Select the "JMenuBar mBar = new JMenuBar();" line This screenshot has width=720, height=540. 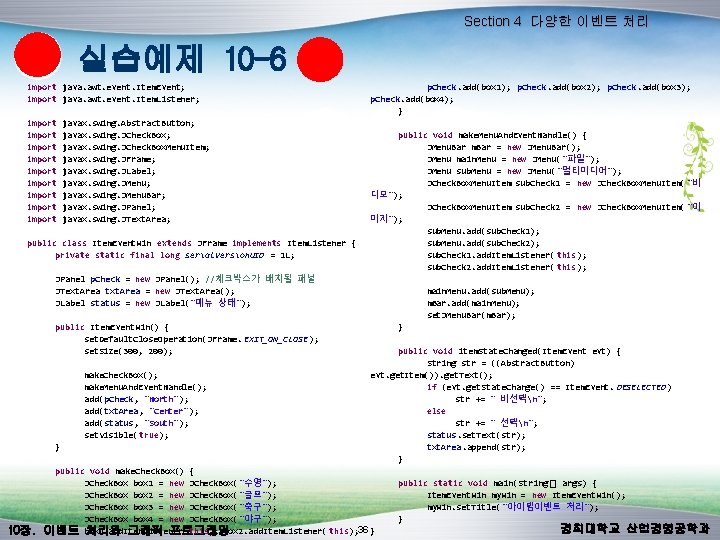tap(504, 147)
